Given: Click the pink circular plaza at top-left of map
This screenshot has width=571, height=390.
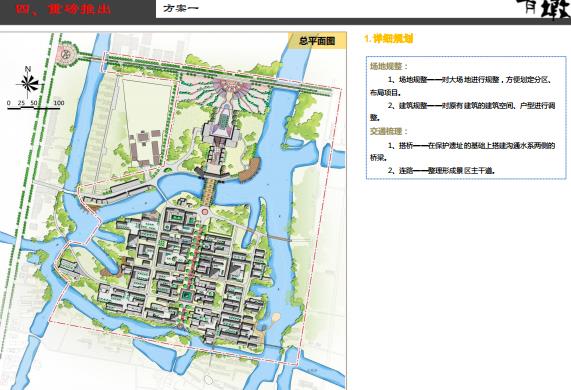Looking at the screenshot, I should pos(66,55).
